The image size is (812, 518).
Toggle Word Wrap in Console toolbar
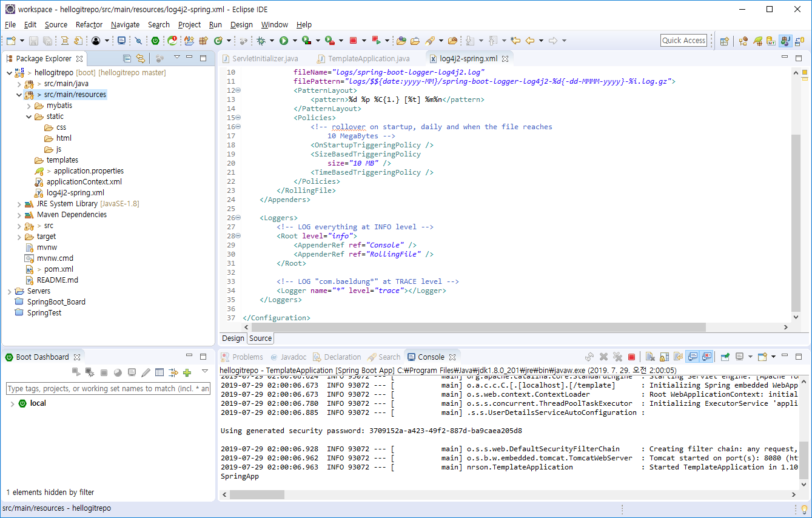pos(678,357)
